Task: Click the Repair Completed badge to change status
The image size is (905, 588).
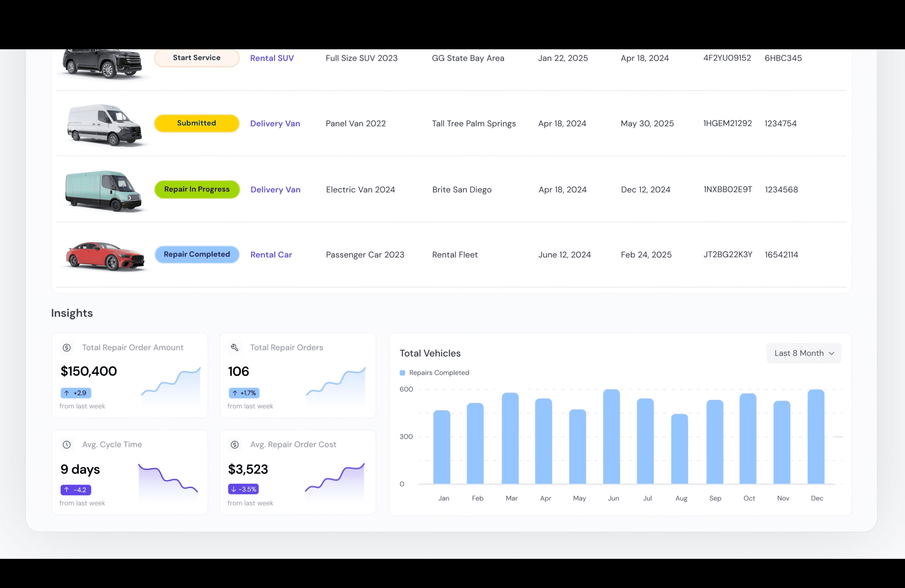Action: [197, 254]
